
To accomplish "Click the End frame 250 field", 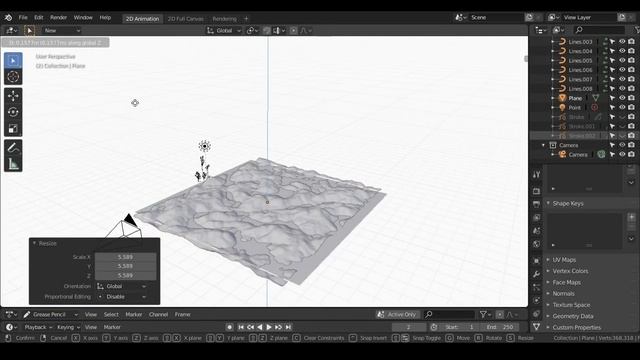I will tap(500, 327).
